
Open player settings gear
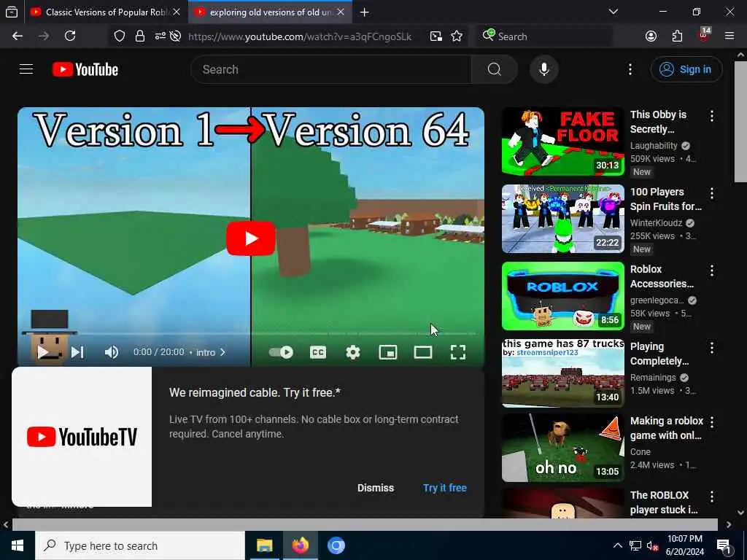pos(352,352)
